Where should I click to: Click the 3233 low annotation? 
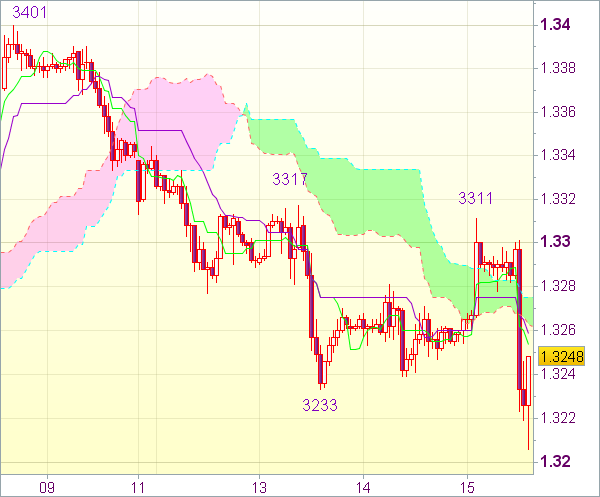[320, 405]
